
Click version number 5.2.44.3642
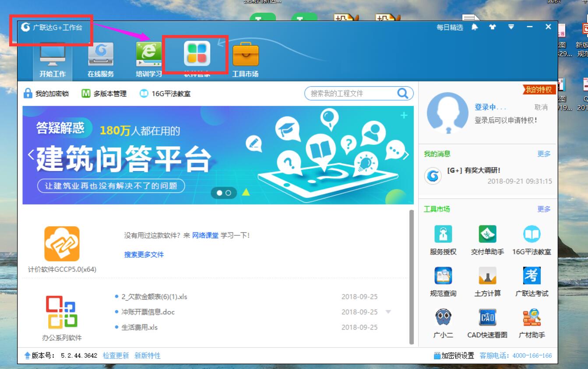coord(79,356)
